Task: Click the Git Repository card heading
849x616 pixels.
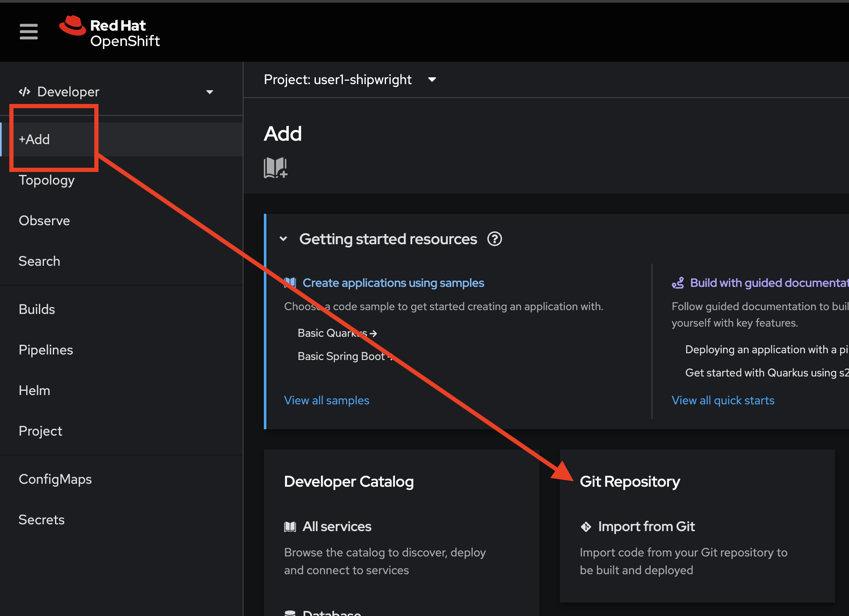Action: pyautogui.click(x=630, y=481)
